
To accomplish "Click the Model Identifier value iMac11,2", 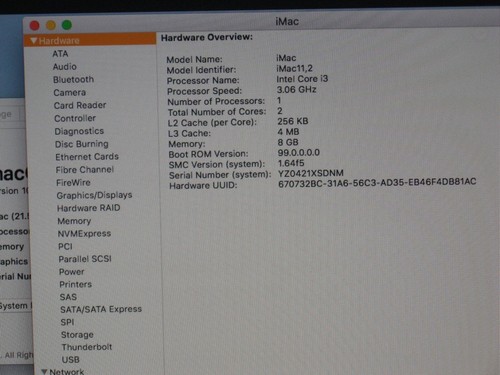I will pyautogui.click(x=294, y=69).
